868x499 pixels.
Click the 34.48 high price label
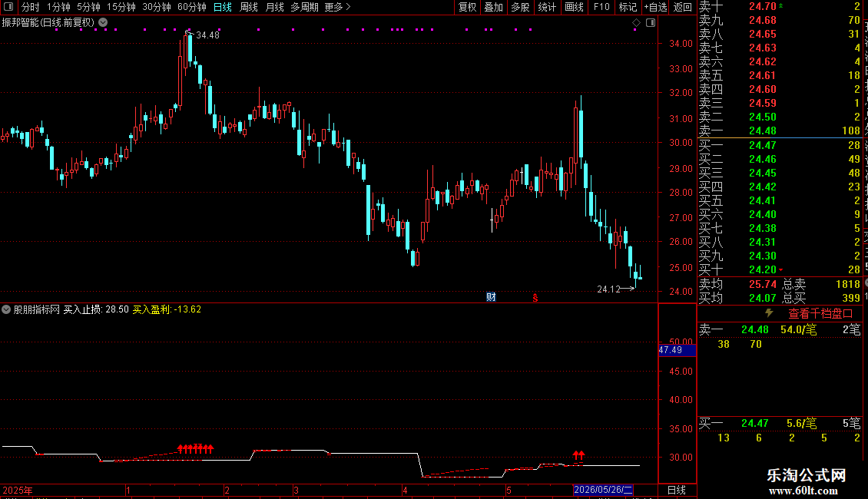coord(207,35)
